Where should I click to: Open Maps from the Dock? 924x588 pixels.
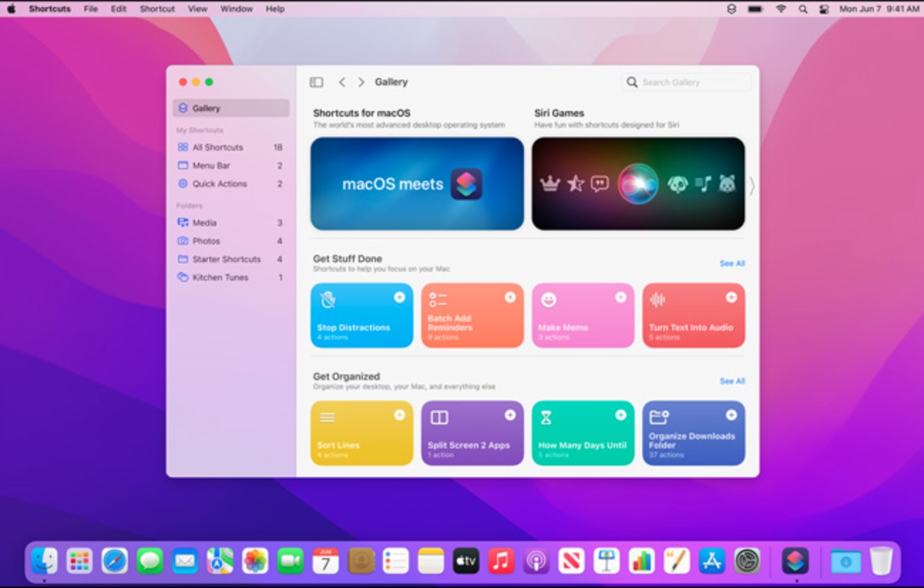pyautogui.click(x=220, y=561)
